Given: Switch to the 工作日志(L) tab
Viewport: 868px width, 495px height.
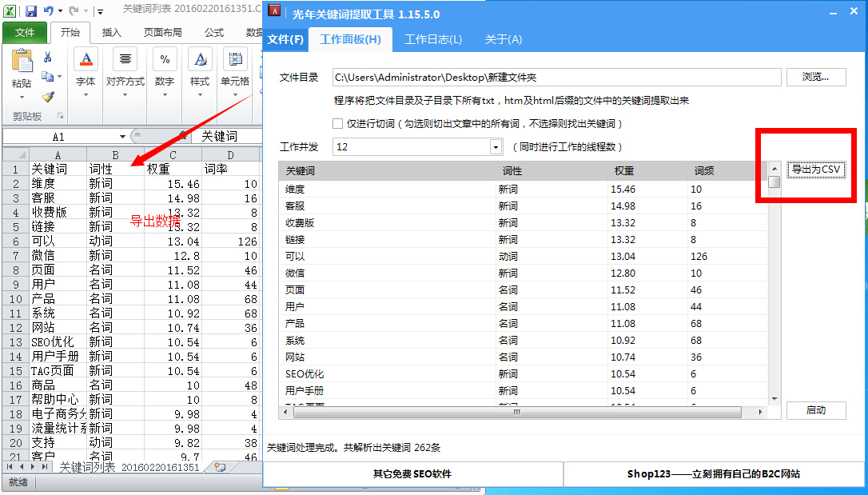Looking at the screenshot, I should tap(433, 39).
